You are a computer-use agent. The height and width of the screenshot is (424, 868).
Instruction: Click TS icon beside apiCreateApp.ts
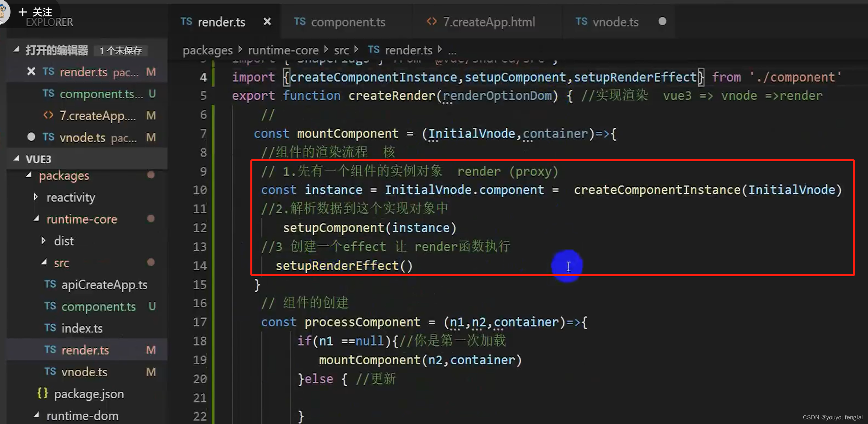pos(50,284)
